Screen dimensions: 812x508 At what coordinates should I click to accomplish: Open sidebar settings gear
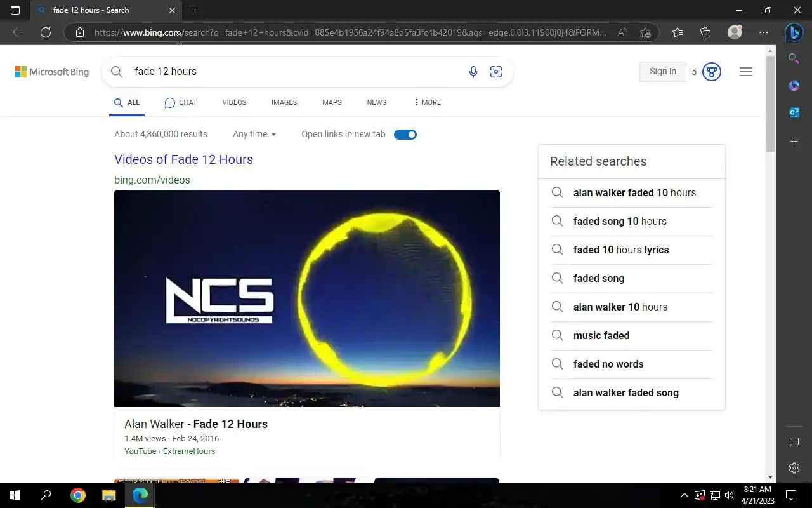tap(794, 468)
